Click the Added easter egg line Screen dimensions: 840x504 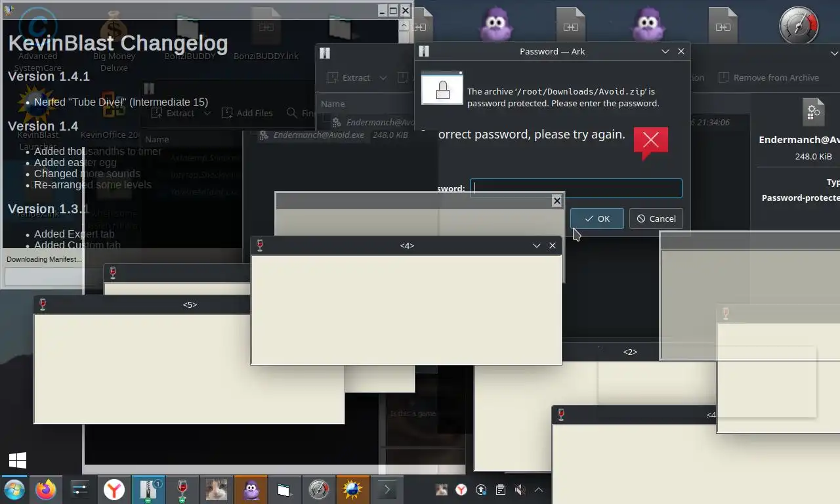(75, 162)
